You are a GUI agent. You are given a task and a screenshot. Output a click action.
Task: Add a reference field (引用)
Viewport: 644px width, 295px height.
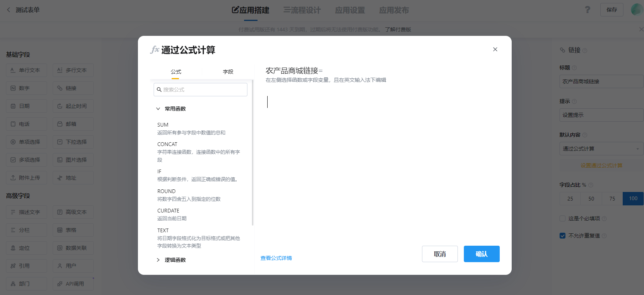(x=27, y=266)
